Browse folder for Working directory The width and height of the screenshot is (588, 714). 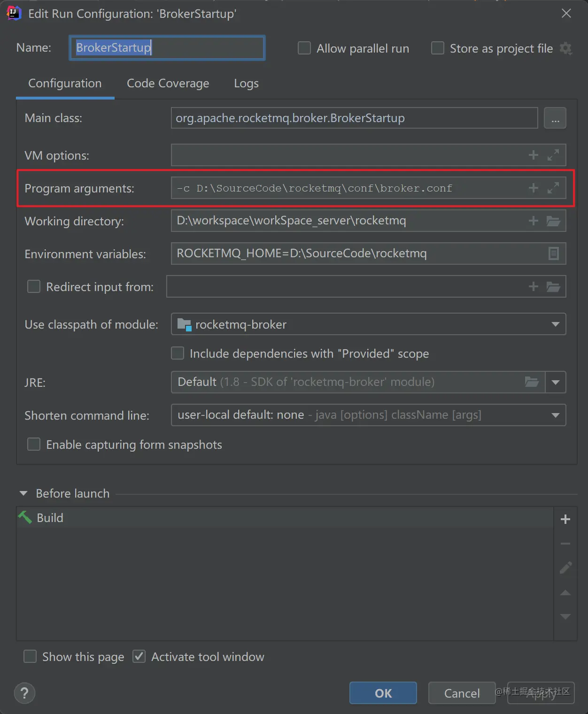pos(553,221)
